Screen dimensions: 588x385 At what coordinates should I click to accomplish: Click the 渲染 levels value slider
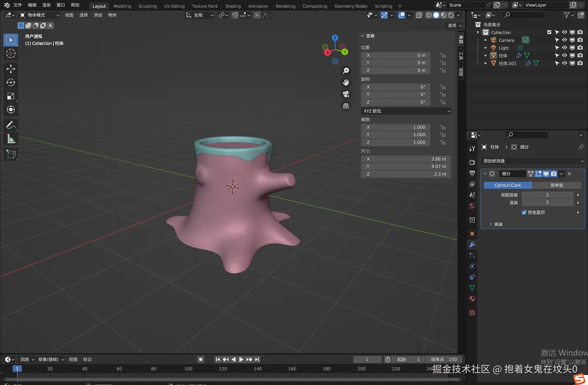click(547, 203)
